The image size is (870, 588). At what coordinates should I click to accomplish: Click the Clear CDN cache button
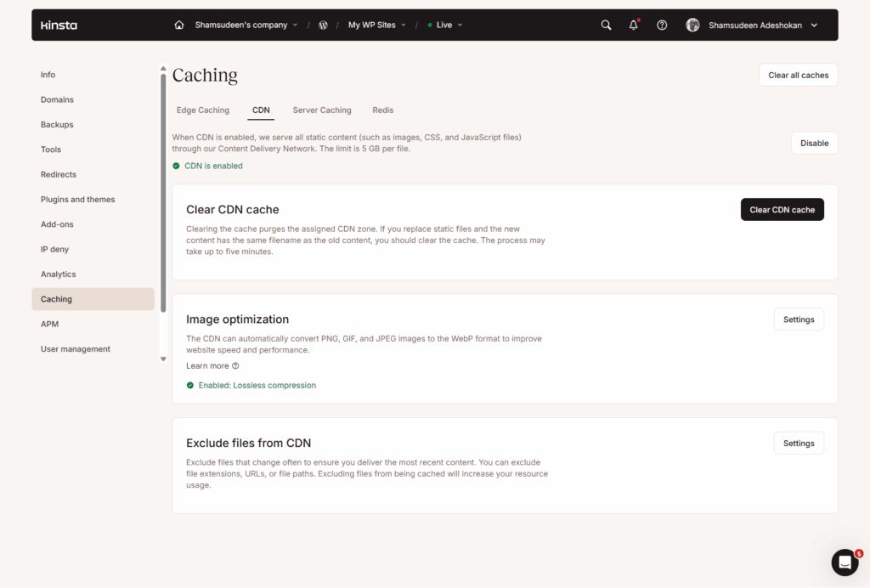[x=782, y=209]
